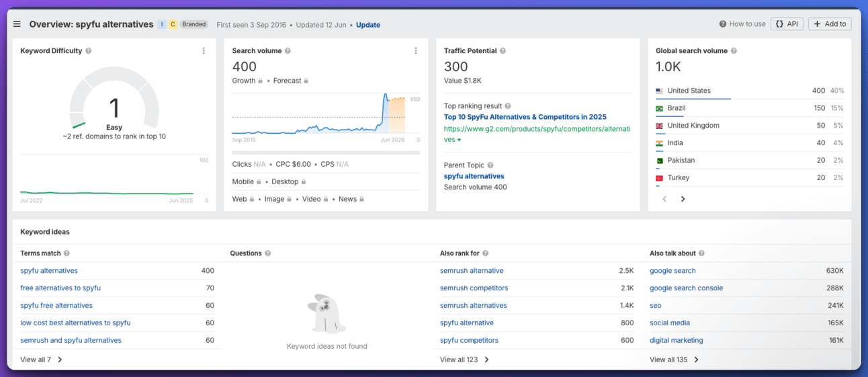Click the lock icon next to Growth
This screenshot has width=868, height=377.
click(x=261, y=81)
